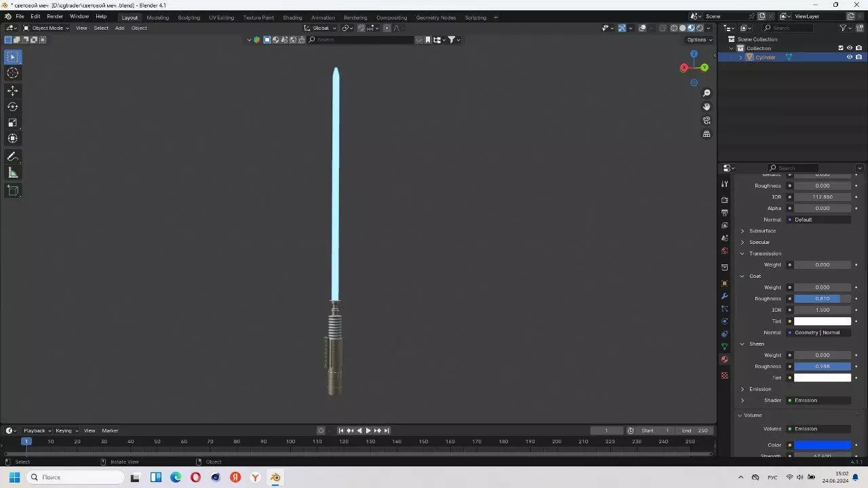Toggle X-Ray mode in viewport header
Screen dimensions: 868x488
click(x=662, y=28)
